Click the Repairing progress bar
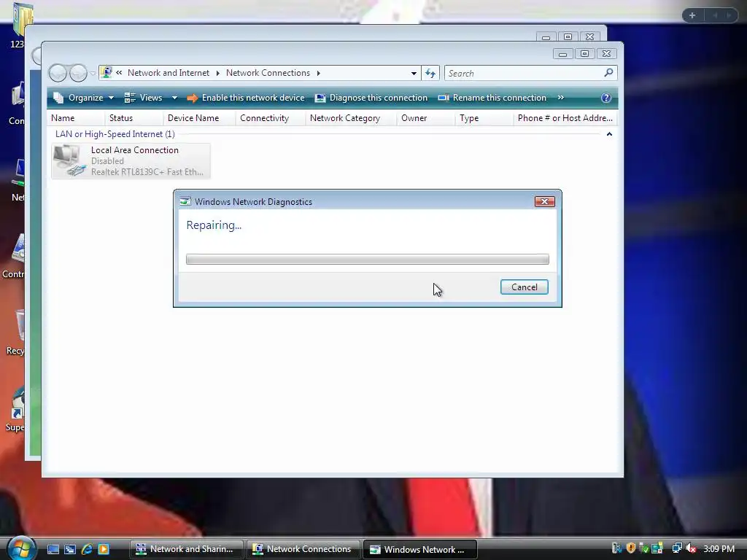 [368, 259]
